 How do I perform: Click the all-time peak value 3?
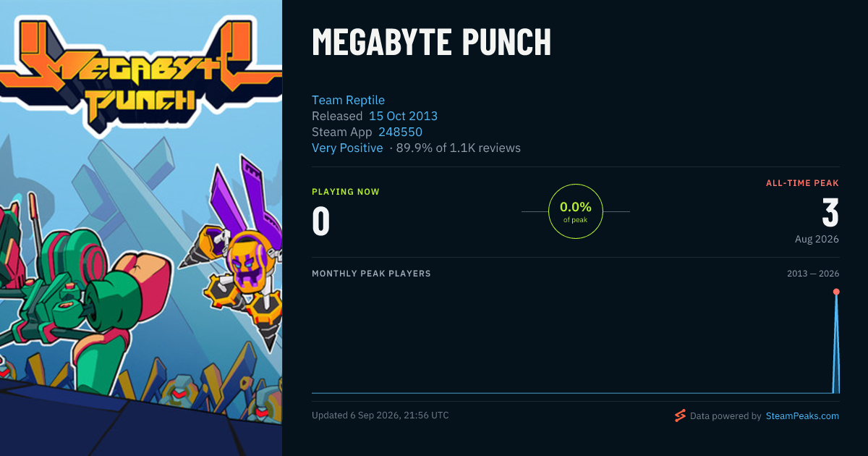coord(830,213)
